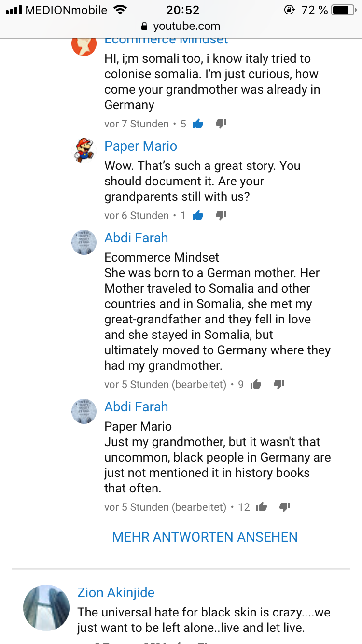Dislike Paper Mario's comment
The width and height of the screenshot is (362, 644).
(221, 216)
